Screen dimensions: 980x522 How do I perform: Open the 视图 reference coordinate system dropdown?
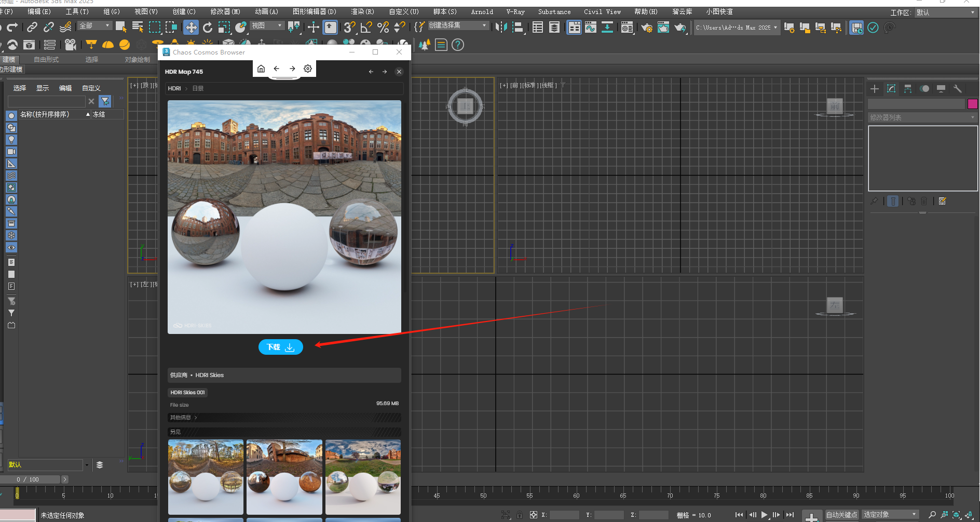click(266, 25)
